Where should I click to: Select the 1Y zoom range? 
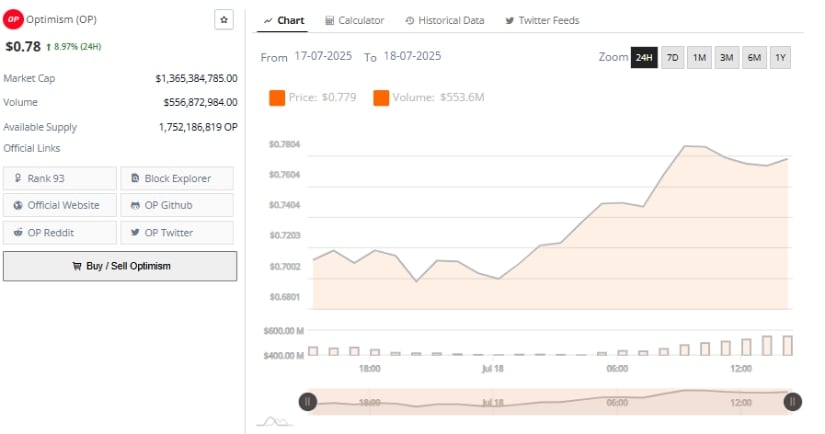(x=780, y=57)
